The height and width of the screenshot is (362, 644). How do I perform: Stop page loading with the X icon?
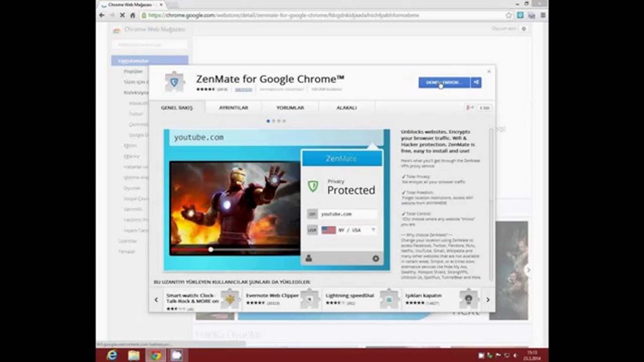point(122,15)
